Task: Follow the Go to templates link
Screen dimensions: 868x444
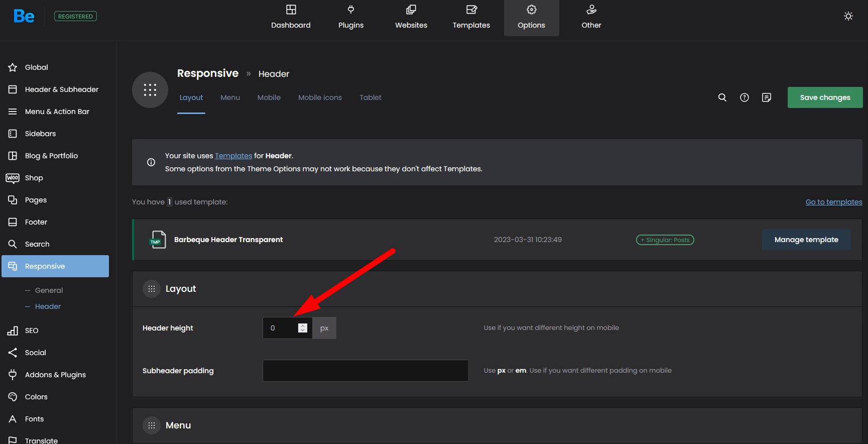Action: (834, 202)
